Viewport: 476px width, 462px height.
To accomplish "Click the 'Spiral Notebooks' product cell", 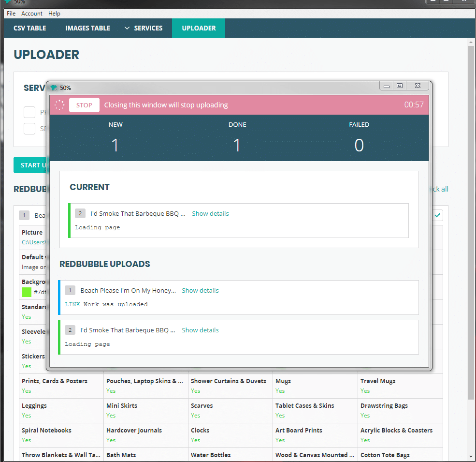I will click(x=61, y=435).
